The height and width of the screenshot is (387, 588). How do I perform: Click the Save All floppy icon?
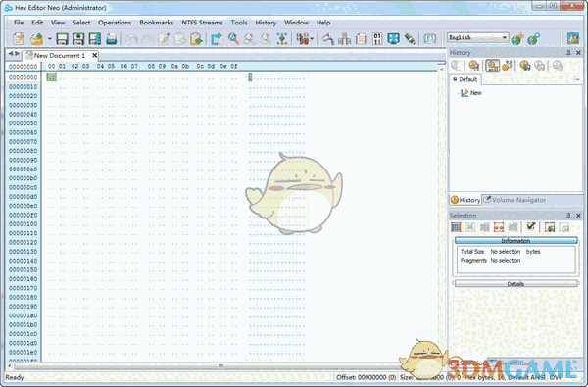(x=95, y=38)
